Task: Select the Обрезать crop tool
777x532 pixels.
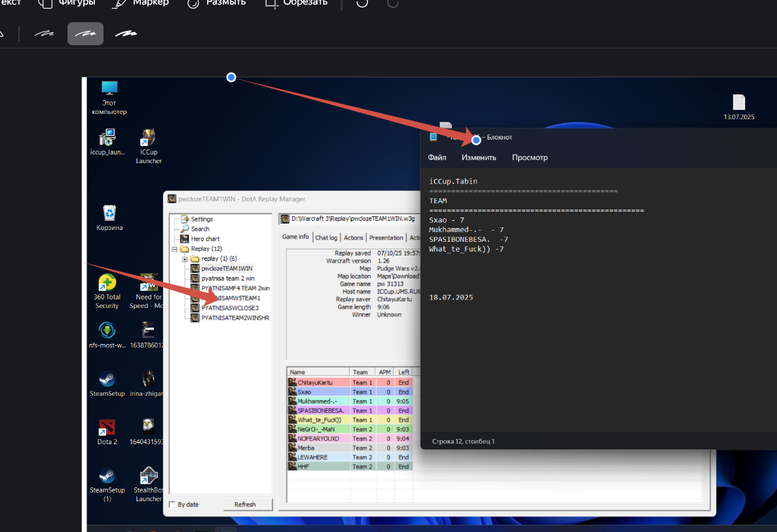Action: [x=296, y=3]
